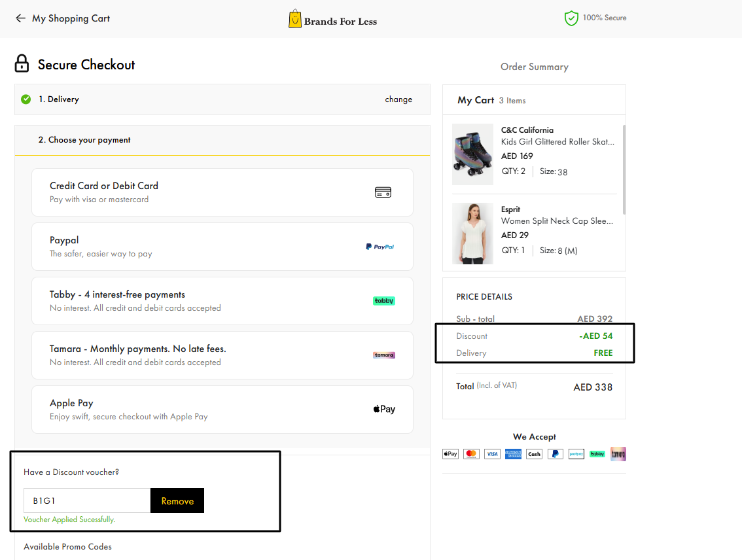Select Credit Card or Debit Card payment
Screen dimensions: 742x560
point(222,192)
